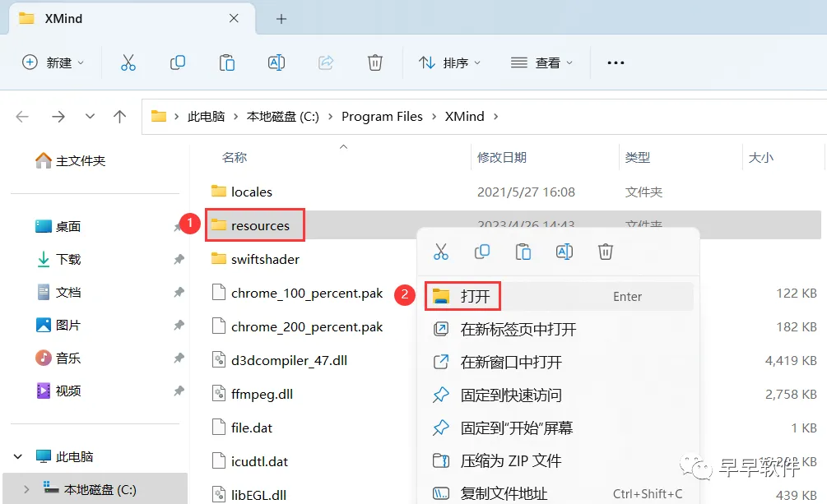
Task: Open the 新建 dropdown button
Action: [x=53, y=62]
